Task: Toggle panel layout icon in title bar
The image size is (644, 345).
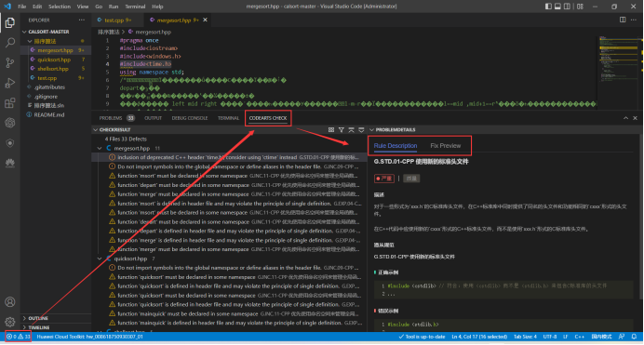Action: [557, 7]
